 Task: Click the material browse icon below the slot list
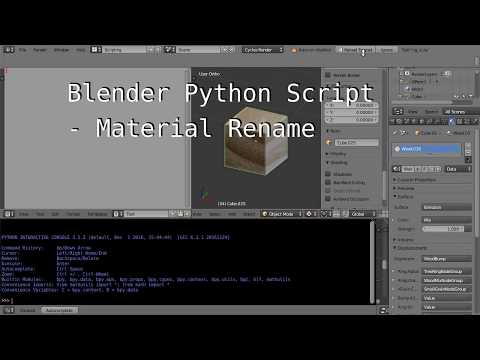397,169
